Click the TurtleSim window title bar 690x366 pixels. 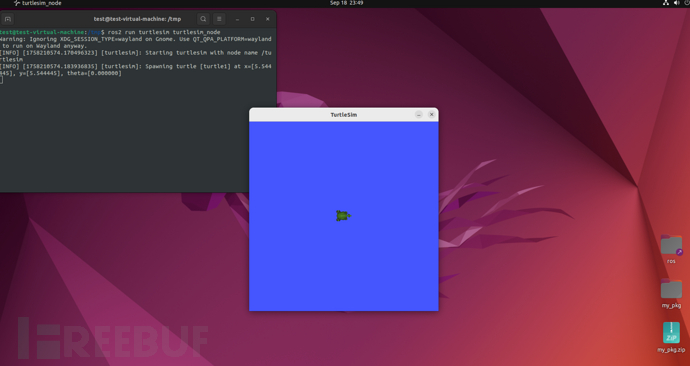pyautogui.click(x=344, y=114)
